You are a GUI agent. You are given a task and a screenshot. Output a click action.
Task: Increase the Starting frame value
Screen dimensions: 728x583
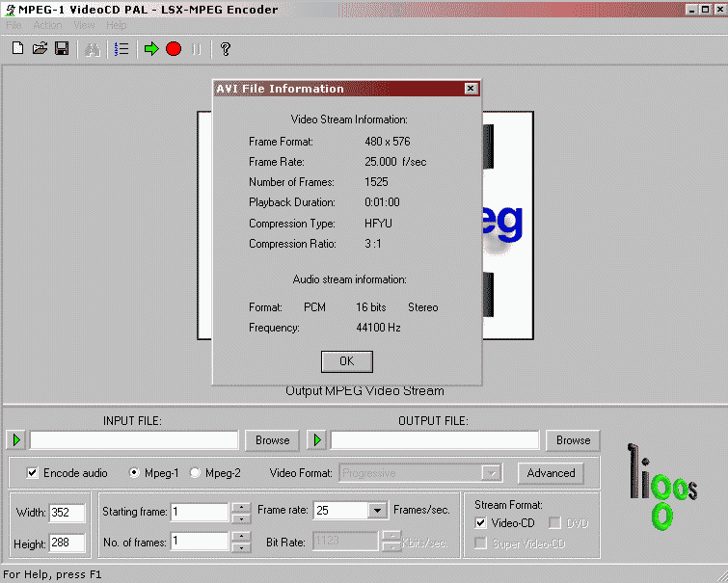(x=241, y=507)
